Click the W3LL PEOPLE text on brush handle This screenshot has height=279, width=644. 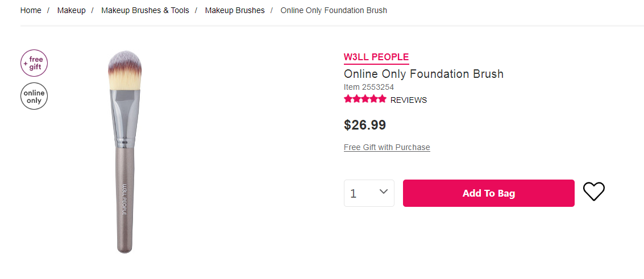pyautogui.click(x=125, y=198)
